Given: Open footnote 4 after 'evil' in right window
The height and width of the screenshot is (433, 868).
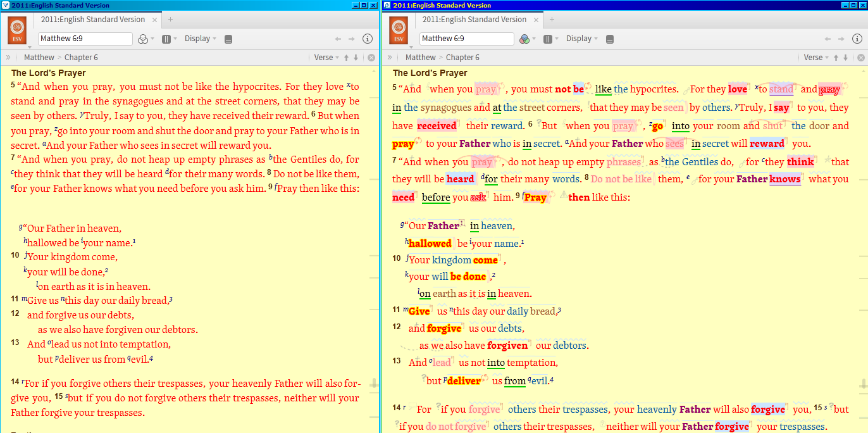Looking at the screenshot, I should click(x=552, y=380).
